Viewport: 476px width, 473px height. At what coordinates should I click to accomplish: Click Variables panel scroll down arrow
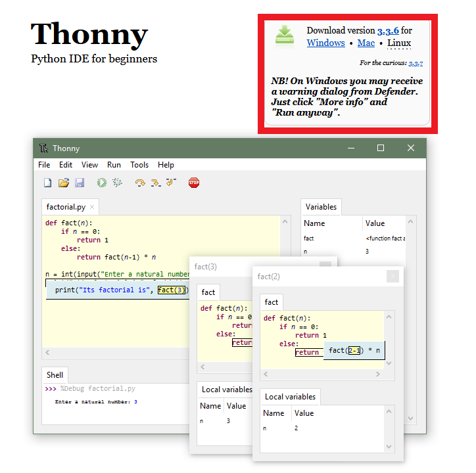point(410,418)
